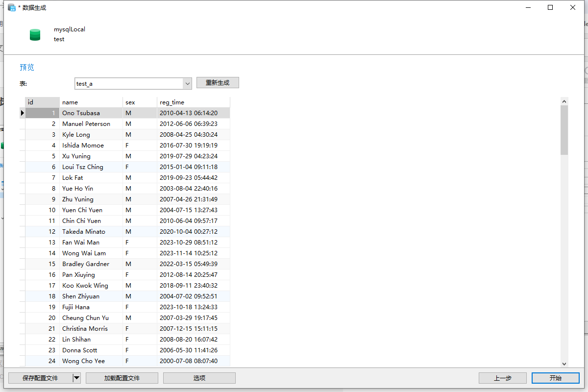Select the Fujii Hana name cell
The image size is (588, 392).
click(91, 307)
